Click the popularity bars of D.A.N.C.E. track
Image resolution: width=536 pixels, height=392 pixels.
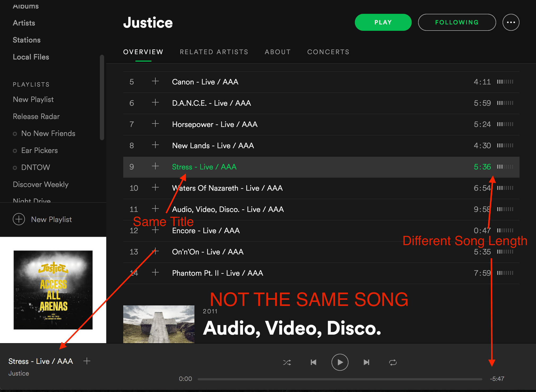pyautogui.click(x=505, y=103)
